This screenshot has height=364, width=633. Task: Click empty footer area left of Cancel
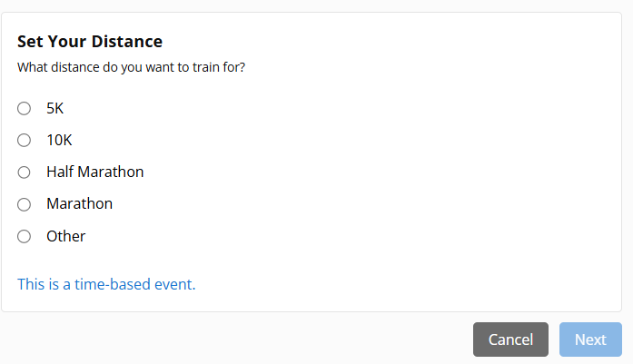coord(236,339)
